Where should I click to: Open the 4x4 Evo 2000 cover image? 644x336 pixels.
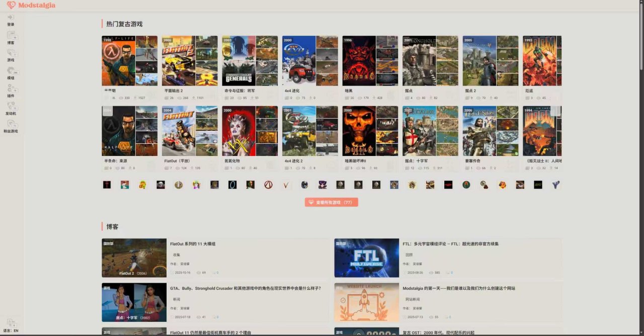299,61
